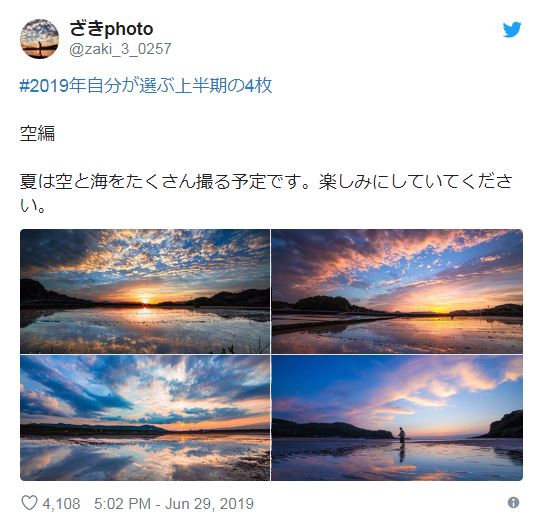Visit the @zaki_3_0257 handle link
Screen dimensions: 540x516
click(x=120, y=49)
